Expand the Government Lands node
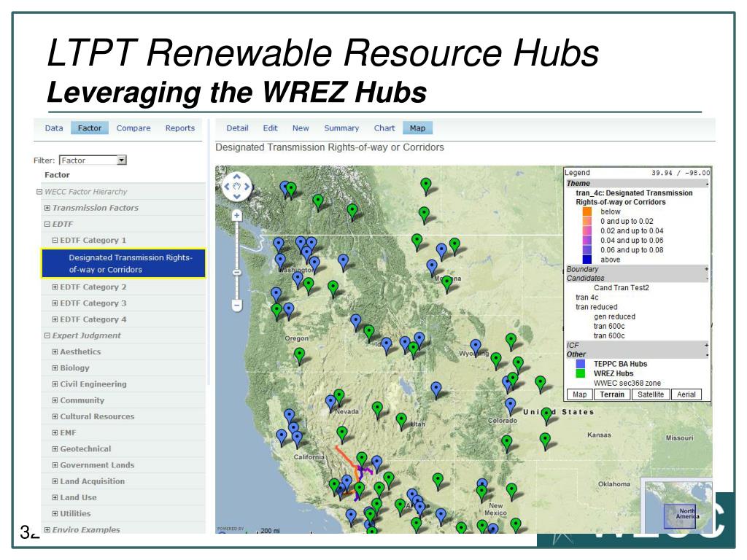This screenshot has width=747, height=560. [x=55, y=465]
